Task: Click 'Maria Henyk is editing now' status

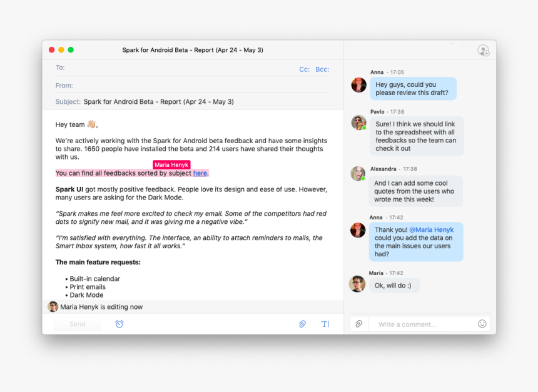Action: coord(101,307)
